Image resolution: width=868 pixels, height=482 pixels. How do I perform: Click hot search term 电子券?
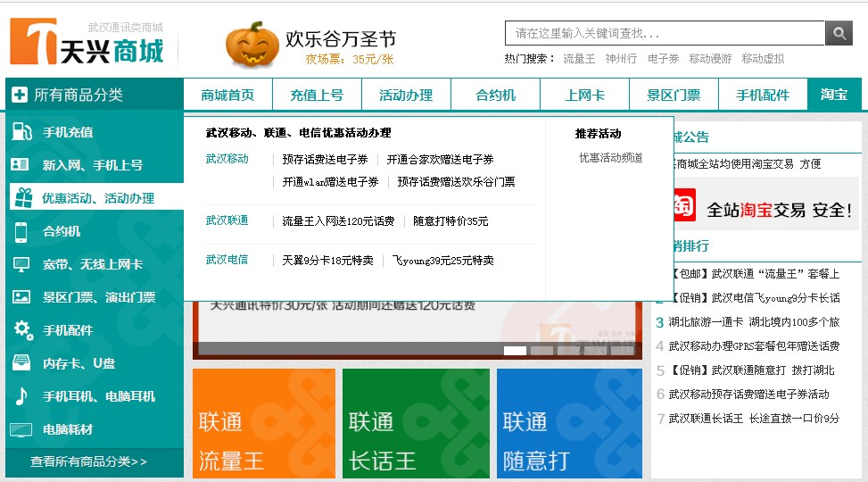click(663, 59)
